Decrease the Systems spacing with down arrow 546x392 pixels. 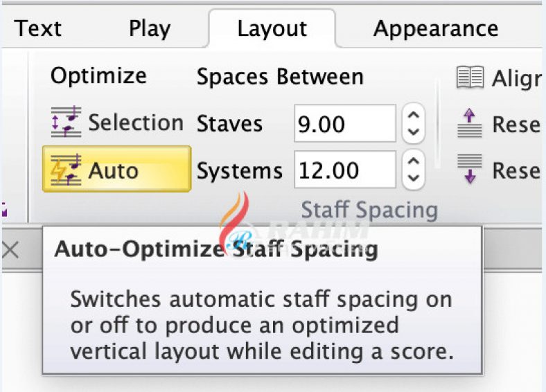pos(414,178)
